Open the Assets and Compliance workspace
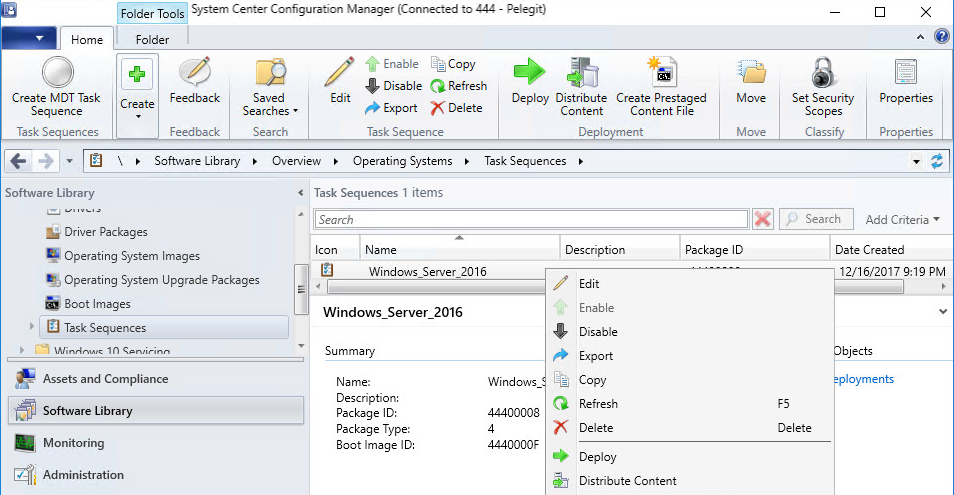Viewport: 954px width, 495px height. 156,379
